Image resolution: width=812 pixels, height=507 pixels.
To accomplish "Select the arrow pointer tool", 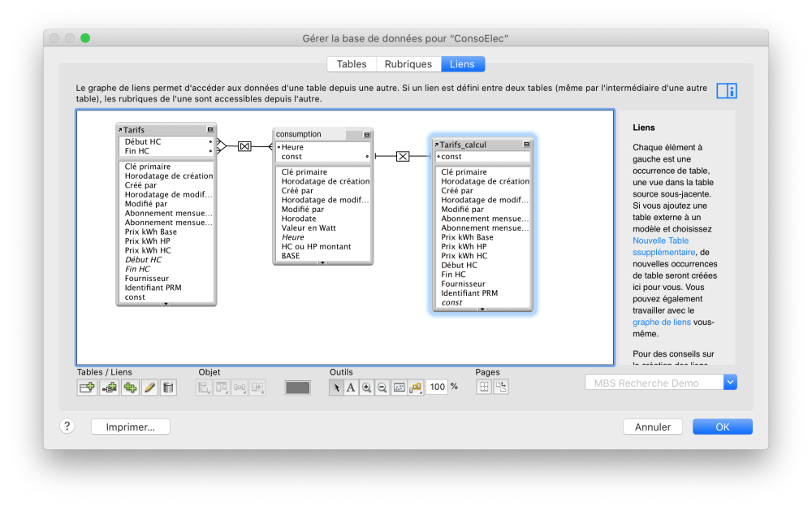I will [x=336, y=388].
